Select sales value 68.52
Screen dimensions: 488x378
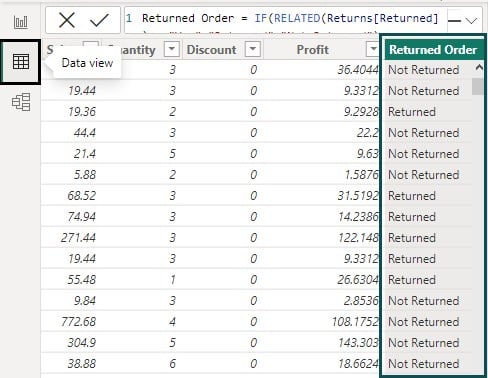(x=82, y=196)
